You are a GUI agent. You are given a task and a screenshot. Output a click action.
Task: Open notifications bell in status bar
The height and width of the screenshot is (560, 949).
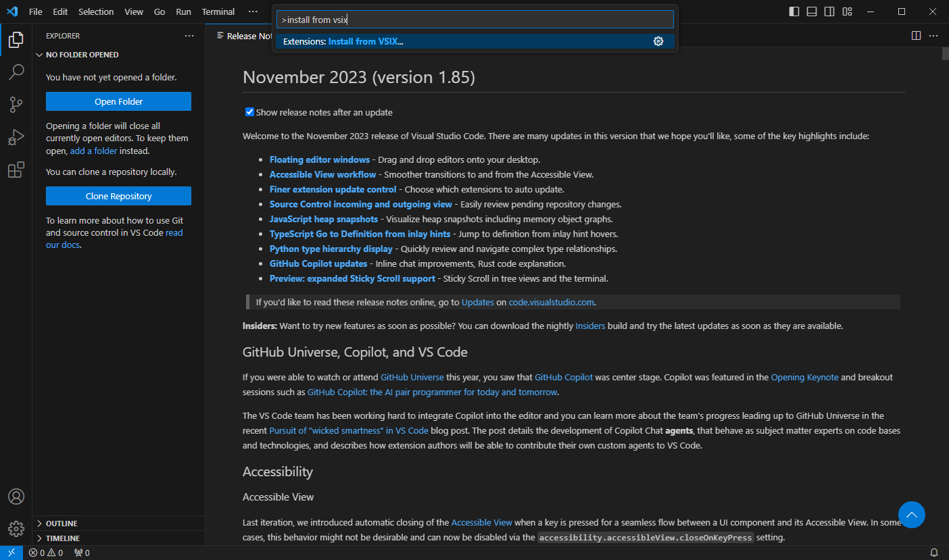click(934, 553)
